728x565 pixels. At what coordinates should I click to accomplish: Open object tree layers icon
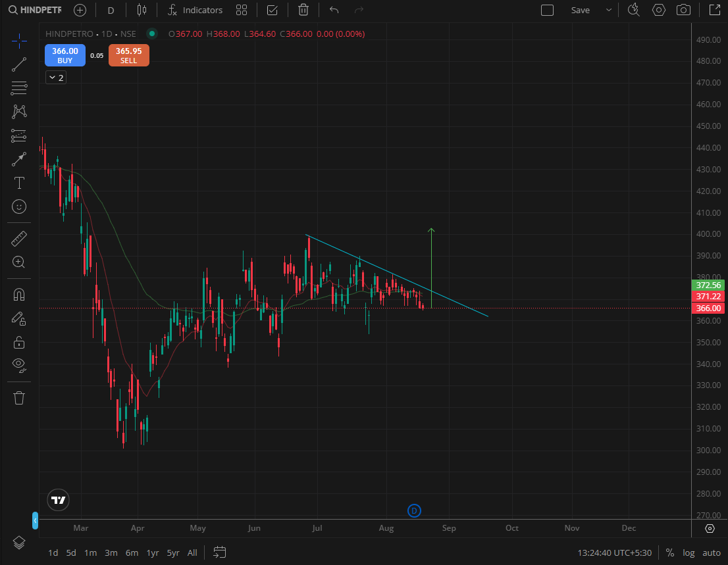pos(19,542)
